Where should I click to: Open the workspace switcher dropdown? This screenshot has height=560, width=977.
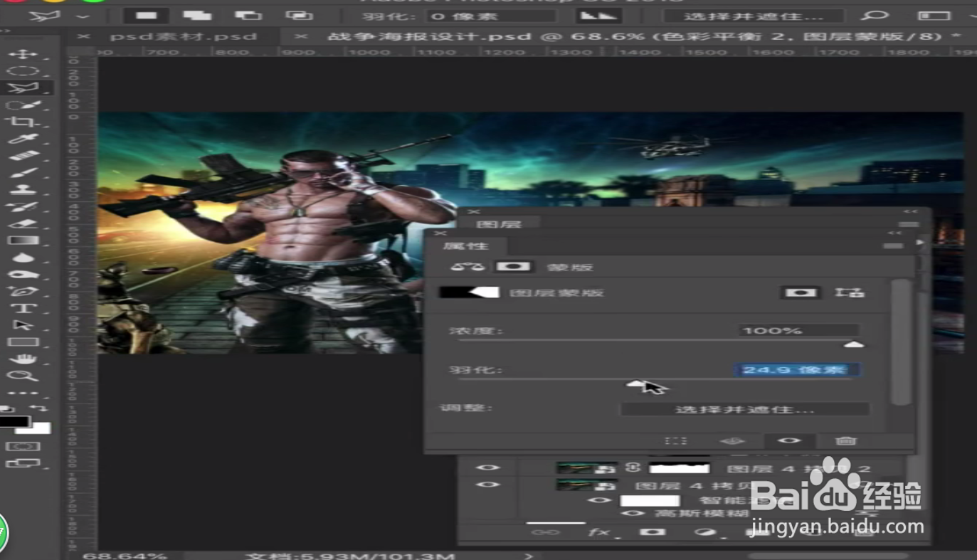(x=934, y=16)
